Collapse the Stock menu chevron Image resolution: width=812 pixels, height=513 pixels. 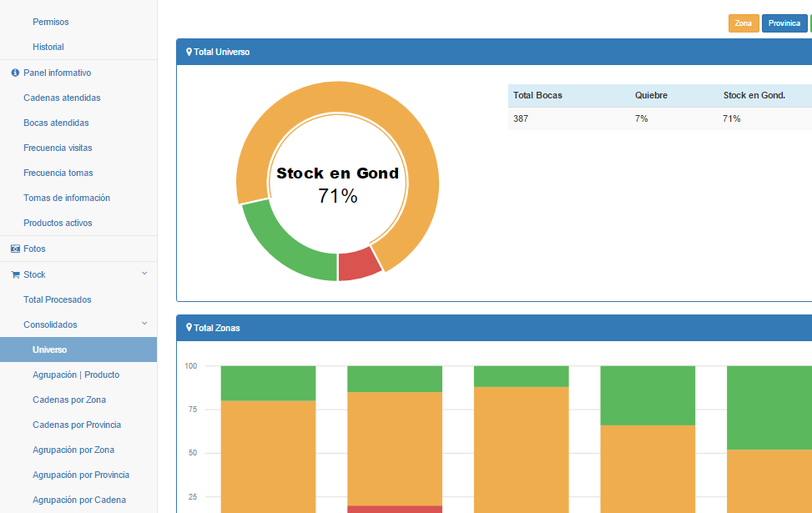pos(144,274)
